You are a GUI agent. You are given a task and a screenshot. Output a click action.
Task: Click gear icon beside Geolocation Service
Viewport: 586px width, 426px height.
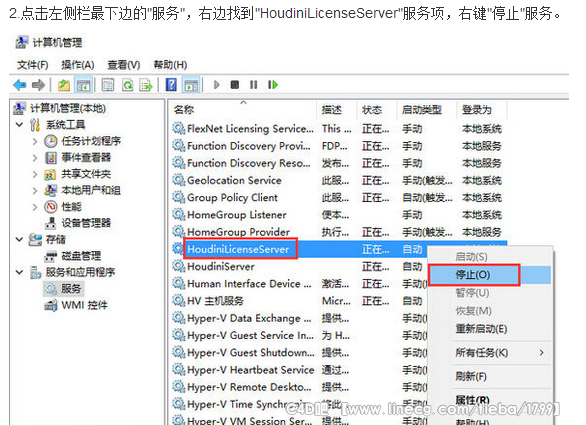click(x=179, y=180)
